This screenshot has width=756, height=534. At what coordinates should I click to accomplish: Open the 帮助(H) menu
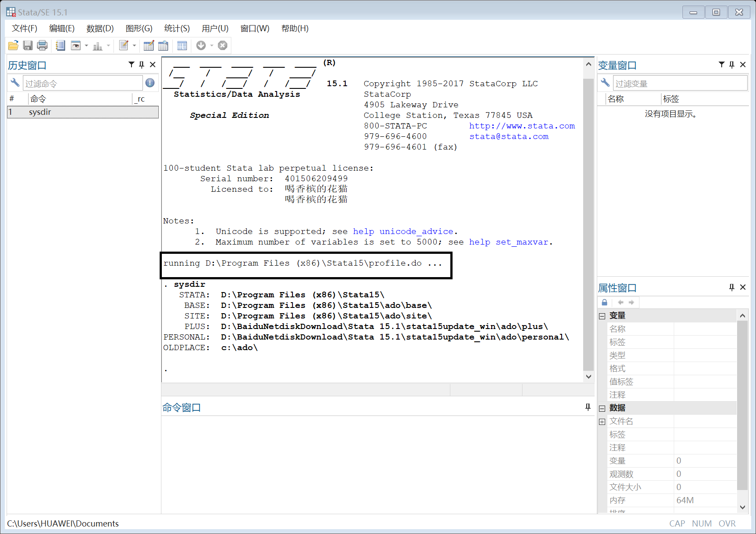(x=295, y=29)
